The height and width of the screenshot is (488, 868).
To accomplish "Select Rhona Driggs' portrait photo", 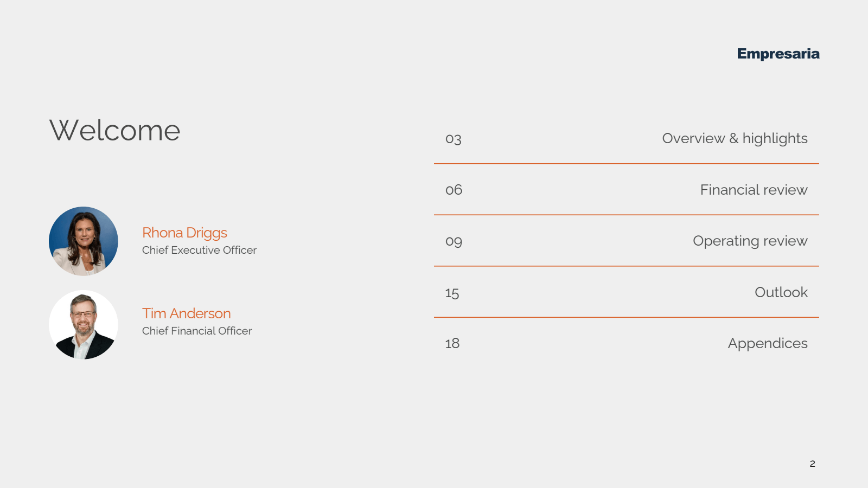I will pos(84,241).
